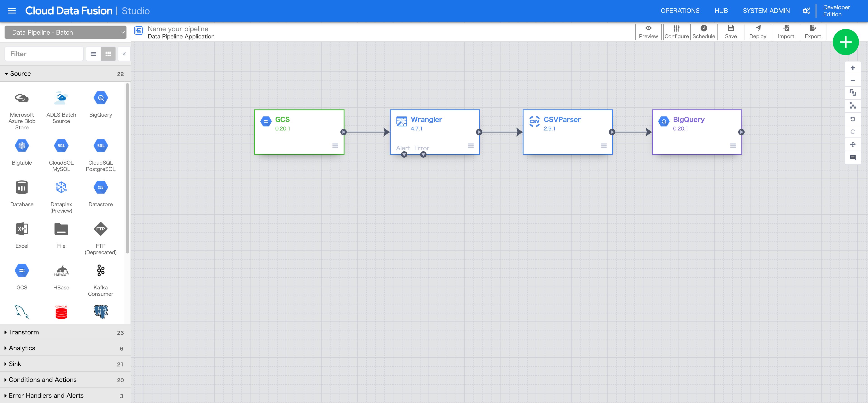Switch plugin palette to list view
The width and height of the screenshot is (868, 407).
pos(93,54)
